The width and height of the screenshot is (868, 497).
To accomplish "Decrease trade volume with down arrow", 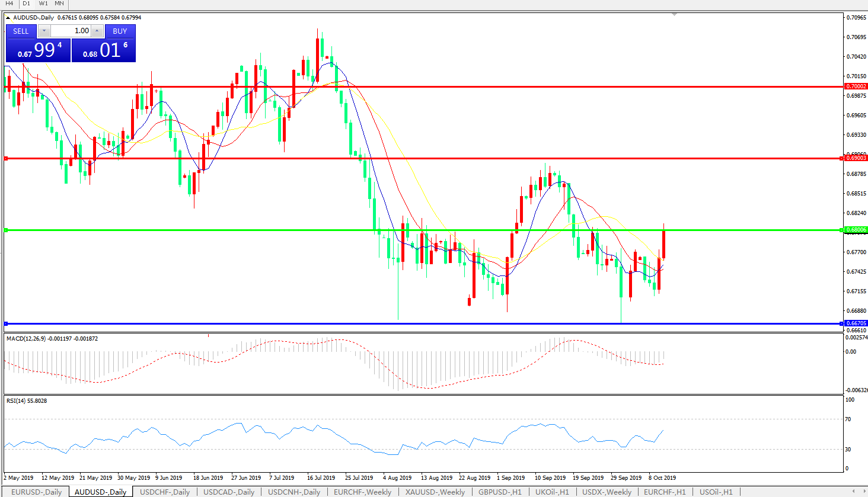I will point(44,31).
